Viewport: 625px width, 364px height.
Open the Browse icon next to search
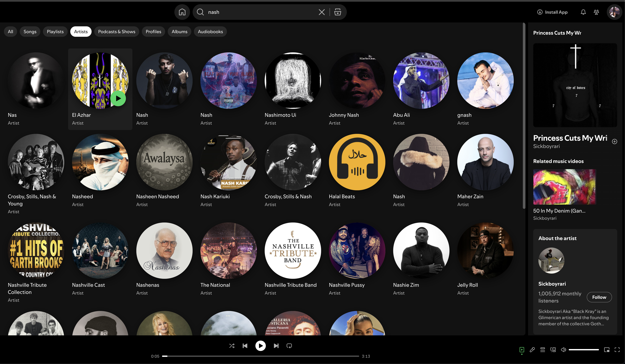tap(338, 12)
